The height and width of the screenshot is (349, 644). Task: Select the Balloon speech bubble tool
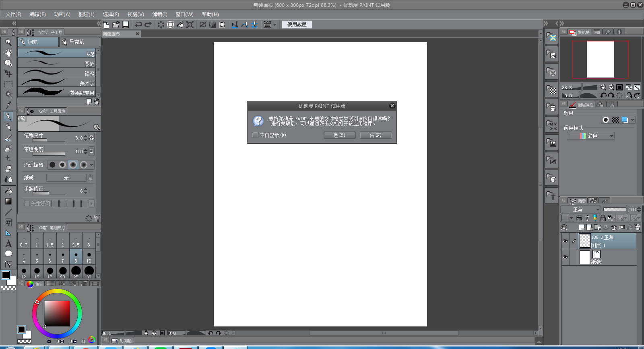[8, 254]
